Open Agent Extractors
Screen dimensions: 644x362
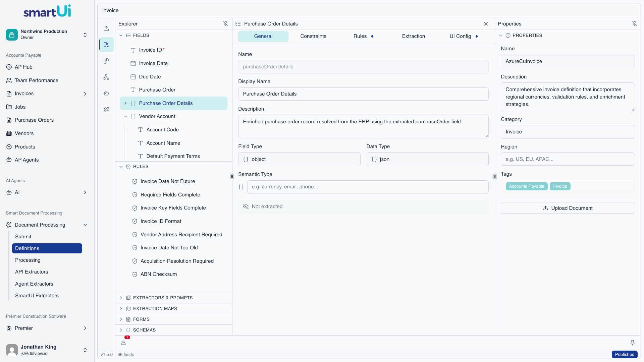tap(47, 284)
